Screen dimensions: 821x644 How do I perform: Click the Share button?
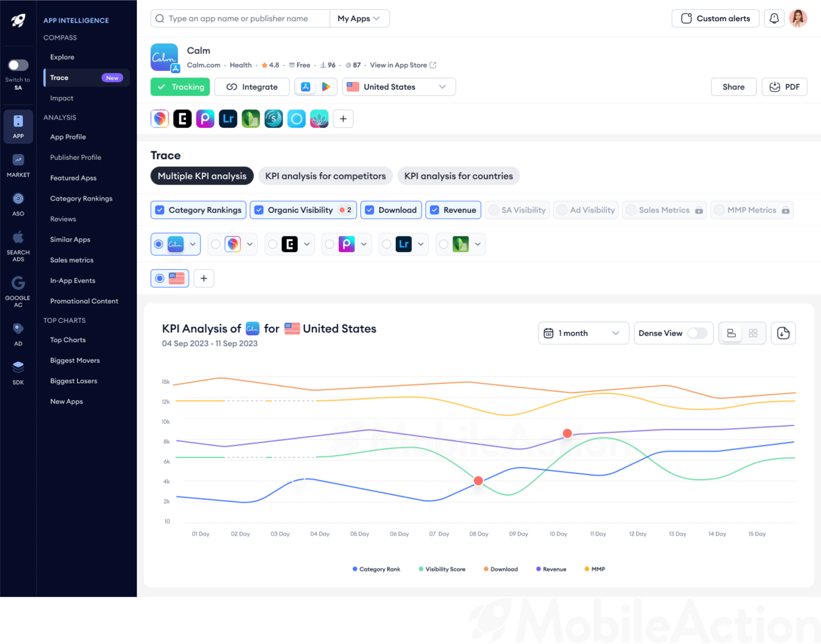pos(733,87)
